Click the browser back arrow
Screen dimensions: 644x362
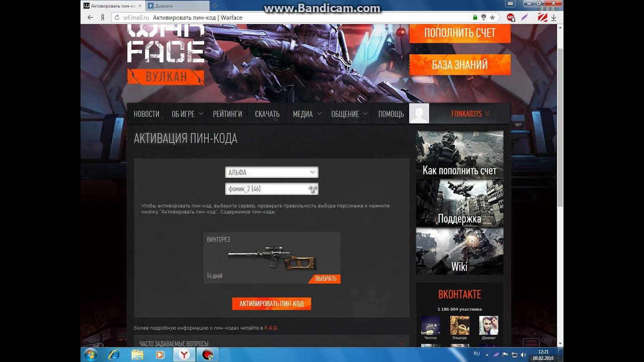click(90, 18)
